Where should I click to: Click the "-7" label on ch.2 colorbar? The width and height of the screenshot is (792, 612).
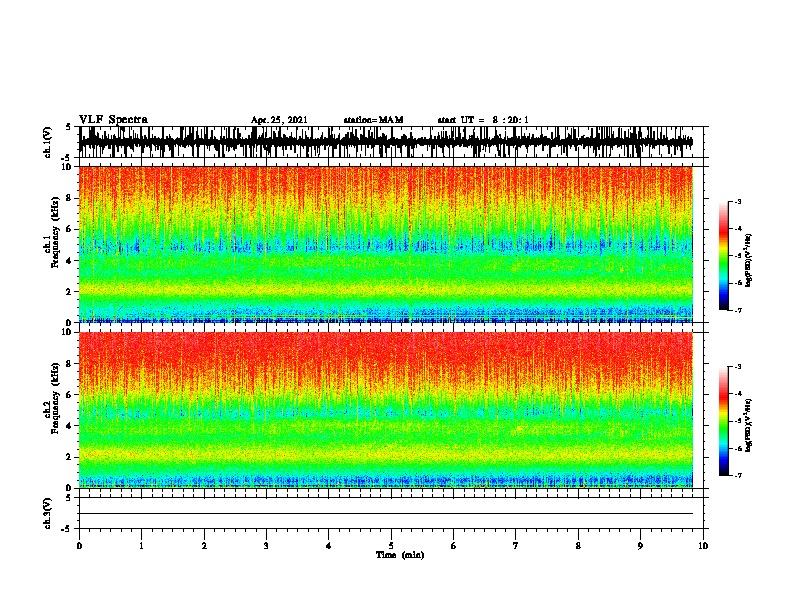click(x=738, y=475)
